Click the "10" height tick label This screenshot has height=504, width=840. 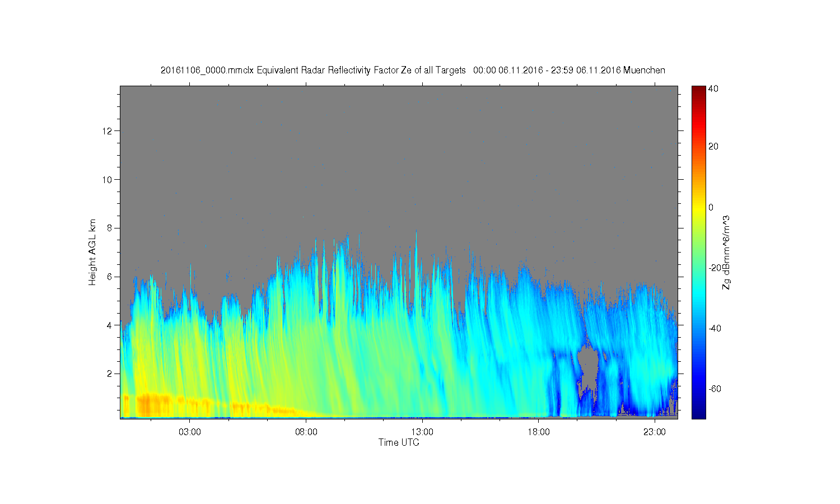pyautogui.click(x=109, y=179)
